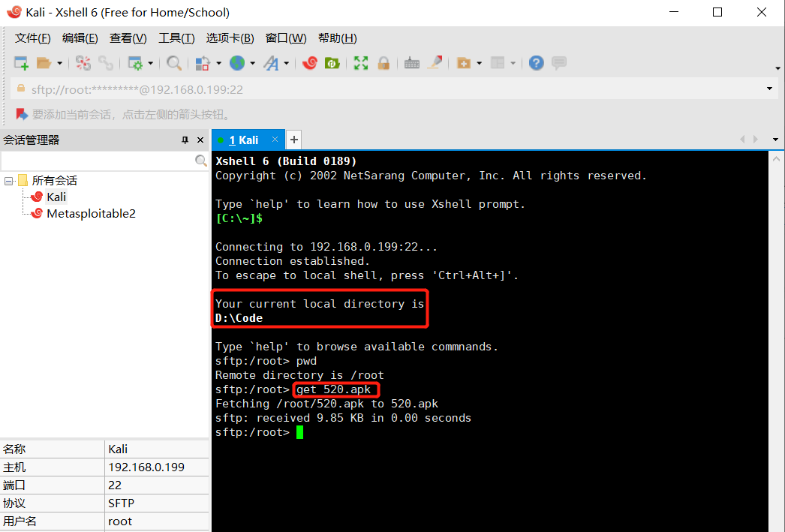Screen dimensions: 785x532
Task: Open the 文件(F) menu
Action: pos(32,38)
